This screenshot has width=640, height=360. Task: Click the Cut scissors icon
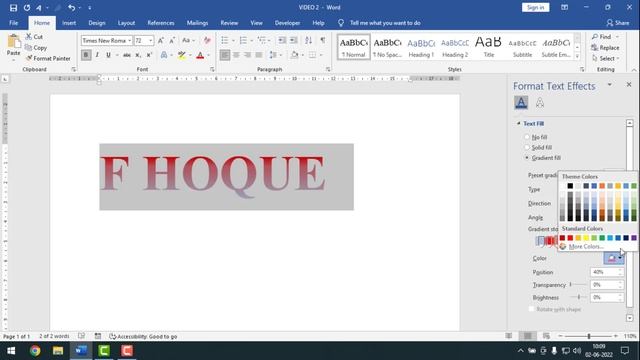point(29,37)
